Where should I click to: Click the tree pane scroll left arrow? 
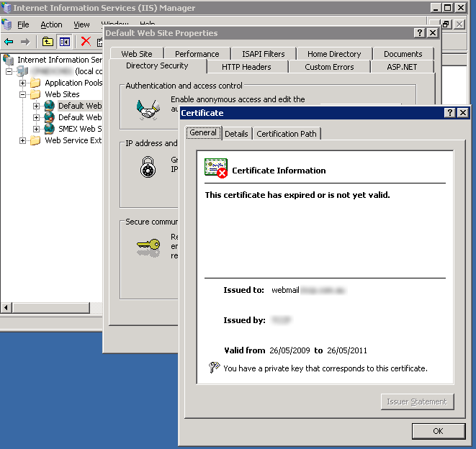(6, 307)
